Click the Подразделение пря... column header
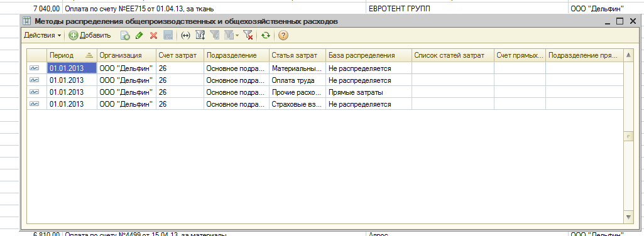The height and width of the screenshot is (236, 644). tap(584, 55)
